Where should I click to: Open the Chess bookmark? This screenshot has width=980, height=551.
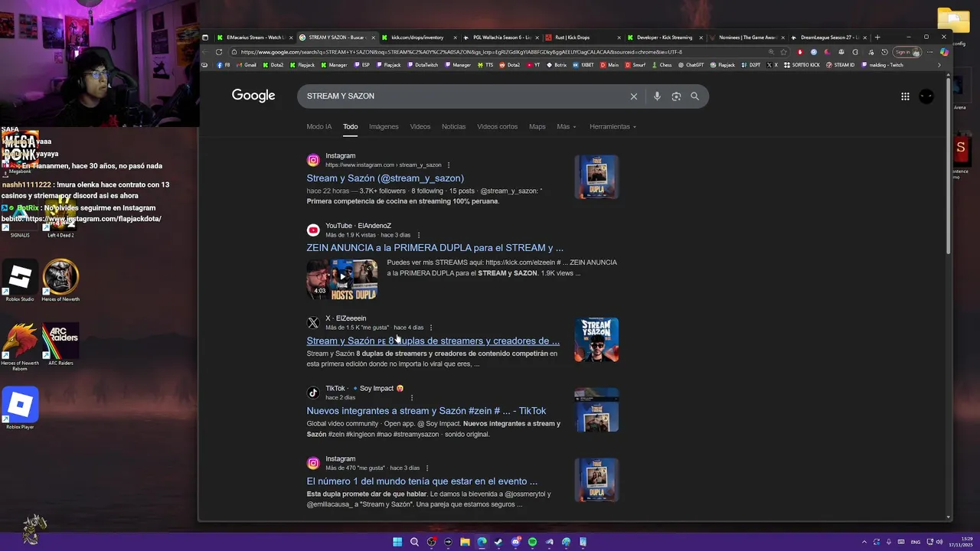pos(661,65)
